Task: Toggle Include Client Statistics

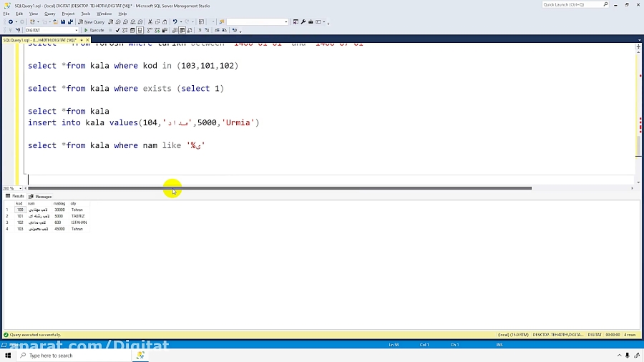Action: click(165, 30)
